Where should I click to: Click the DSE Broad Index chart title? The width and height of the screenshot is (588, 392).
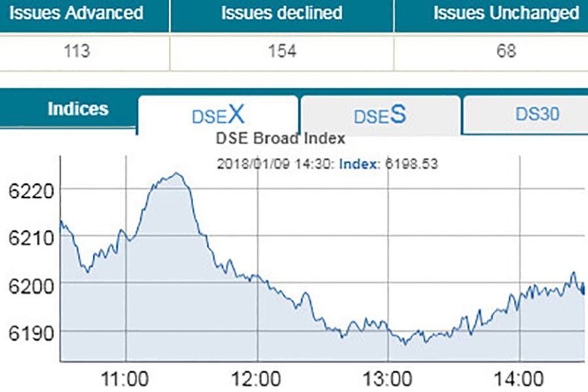pyautogui.click(x=280, y=139)
